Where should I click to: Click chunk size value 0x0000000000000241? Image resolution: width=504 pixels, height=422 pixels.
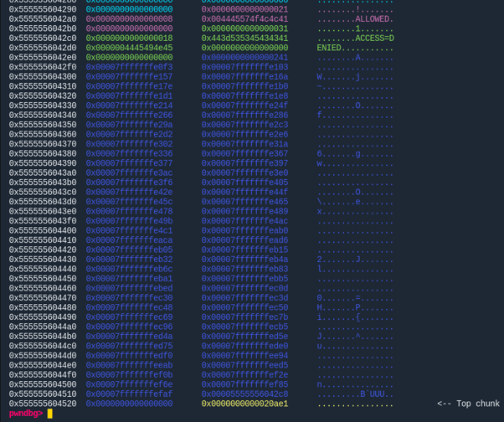click(244, 58)
